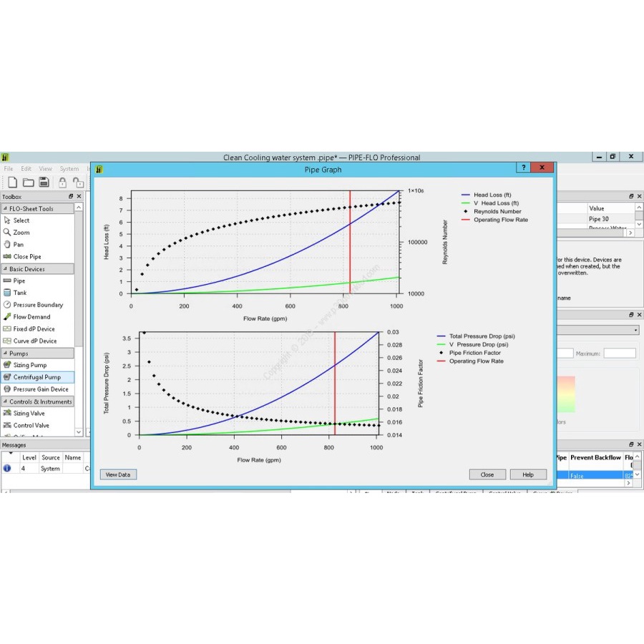The width and height of the screenshot is (644, 644).
Task: Create a new file from toolbar
Action: (x=12, y=182)
